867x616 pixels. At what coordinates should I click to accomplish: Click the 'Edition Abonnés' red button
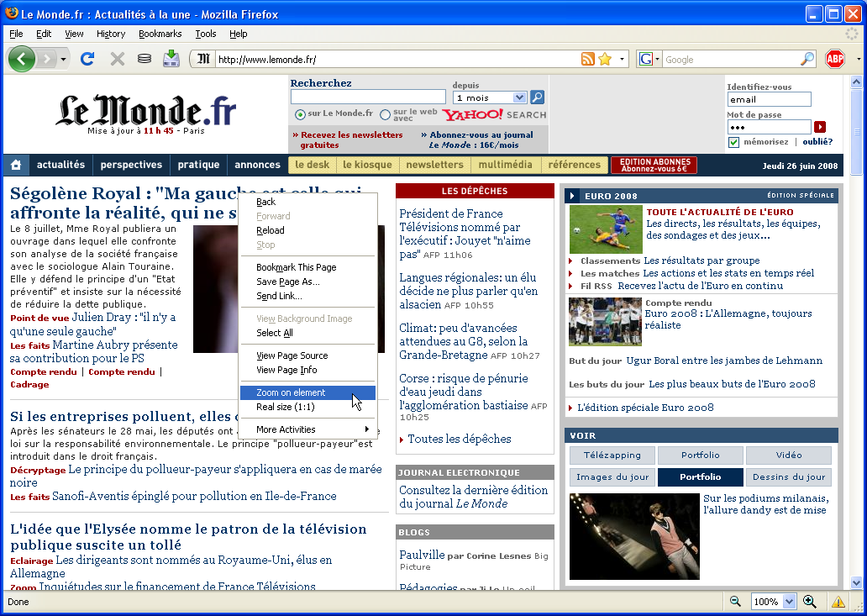point(654,165)
